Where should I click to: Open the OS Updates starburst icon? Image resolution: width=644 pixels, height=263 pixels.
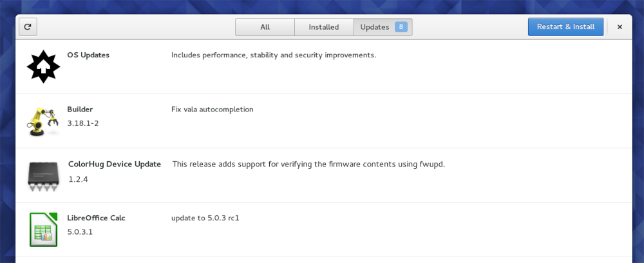click(x=44, y=66)
